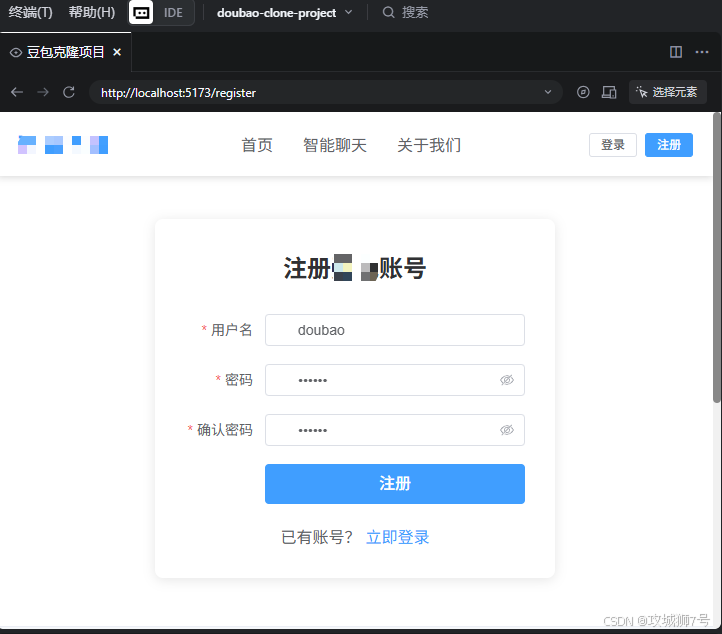Show password in the 确认密码 field
The image size is (722, 634).
point(507,430)
